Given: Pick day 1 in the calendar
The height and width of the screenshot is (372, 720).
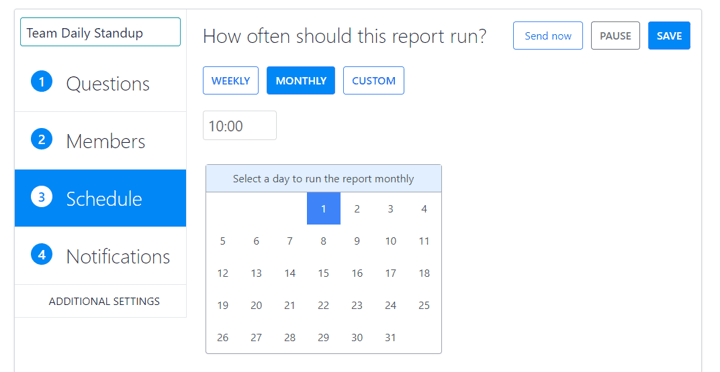Looking at the screenshot, I should 323,209.
